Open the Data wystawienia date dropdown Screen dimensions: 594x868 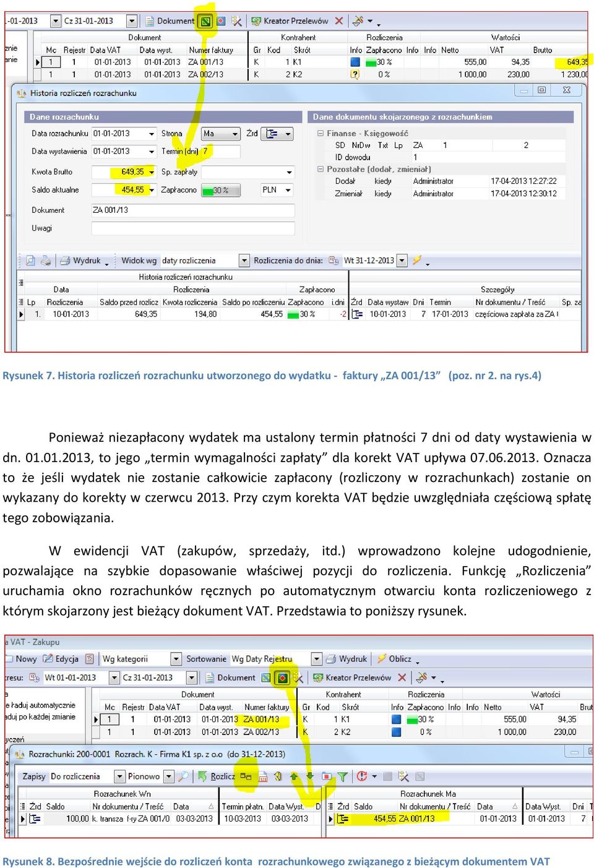click(x=152, y=152)
